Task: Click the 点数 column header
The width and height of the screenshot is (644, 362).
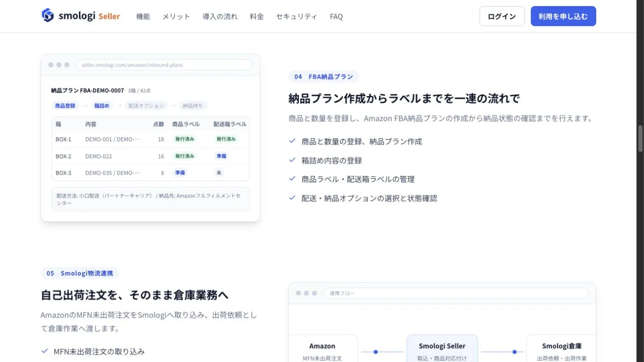Action: 158,124
